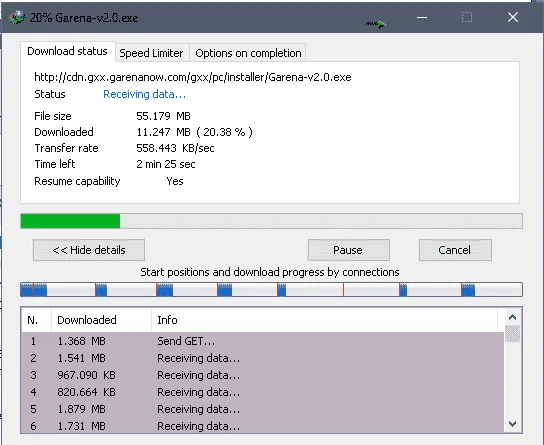Cancel the download
Image resolution: width=544 pixels, height=445 pixels.
[x=455, y=250]
